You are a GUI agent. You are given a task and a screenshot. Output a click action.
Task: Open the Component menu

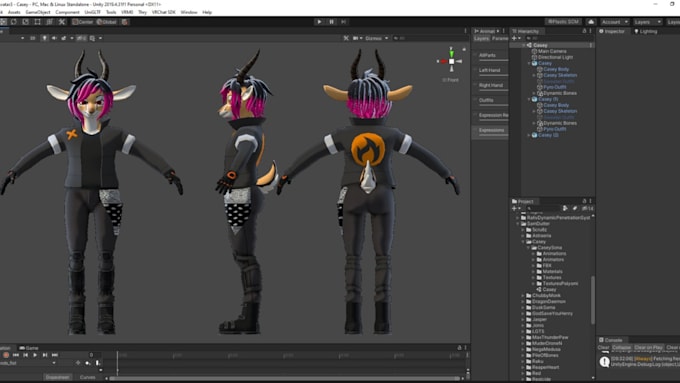click(x=67, y=12)
